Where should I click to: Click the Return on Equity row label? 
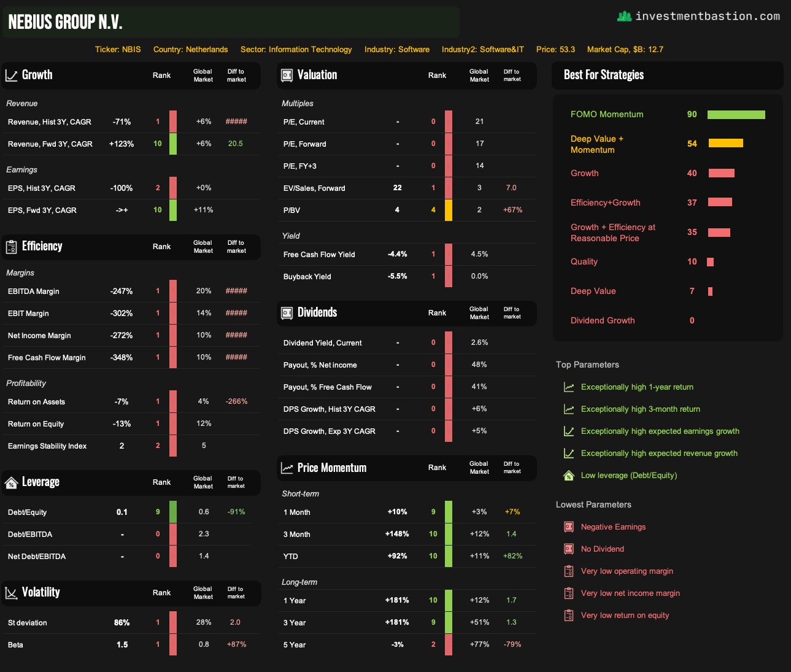(36, 424)
